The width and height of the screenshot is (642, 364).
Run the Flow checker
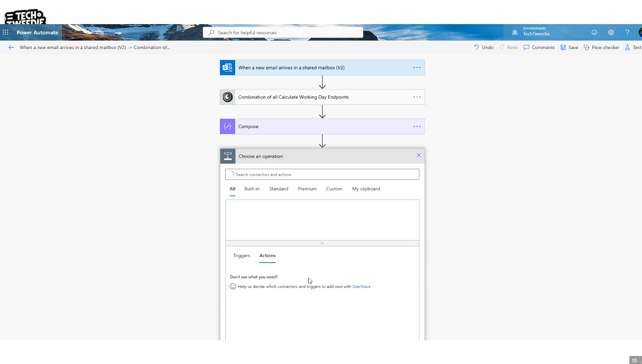coord(601,47)
